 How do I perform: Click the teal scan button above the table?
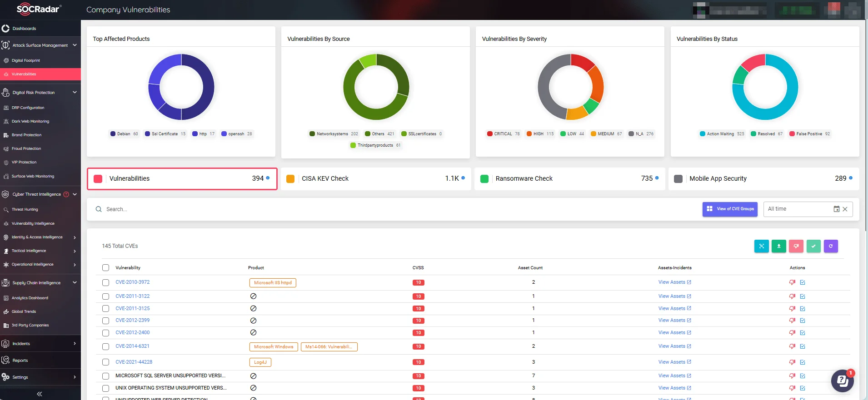762,246
